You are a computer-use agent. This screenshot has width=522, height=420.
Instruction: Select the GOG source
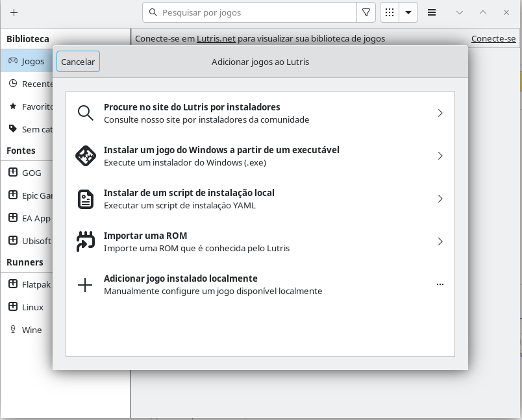click(27, 173)
